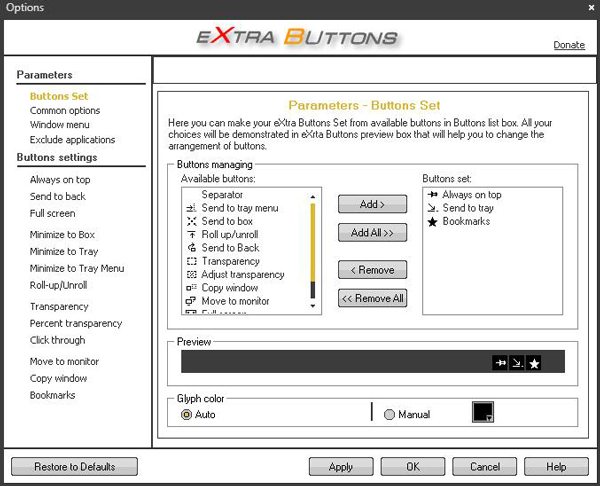Select 'Send to box' text in Available buttons

227,221
